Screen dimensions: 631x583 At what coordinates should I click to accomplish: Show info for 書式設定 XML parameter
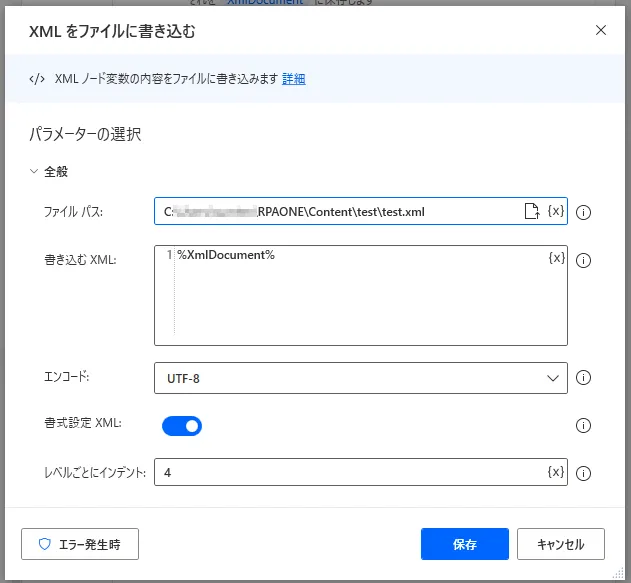click(583, 425)
